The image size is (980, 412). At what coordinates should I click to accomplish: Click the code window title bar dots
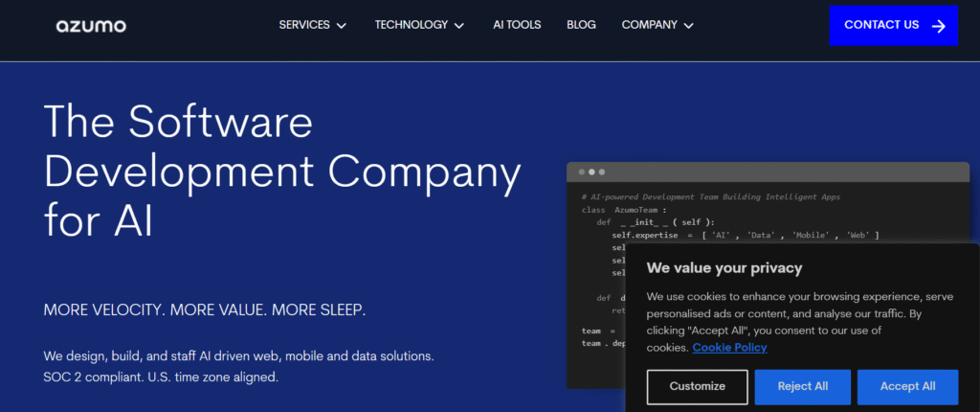(x=591, y=172)
